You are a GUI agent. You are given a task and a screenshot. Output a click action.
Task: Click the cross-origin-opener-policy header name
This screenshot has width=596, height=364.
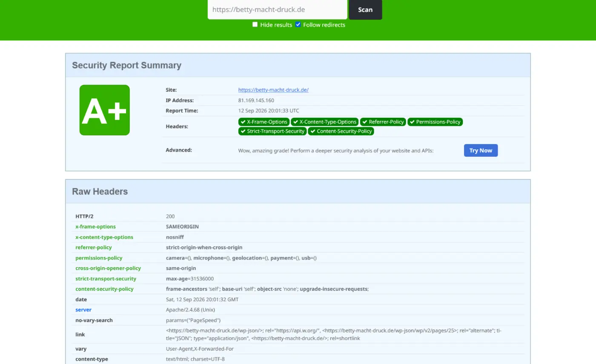[x=108, y=268]
